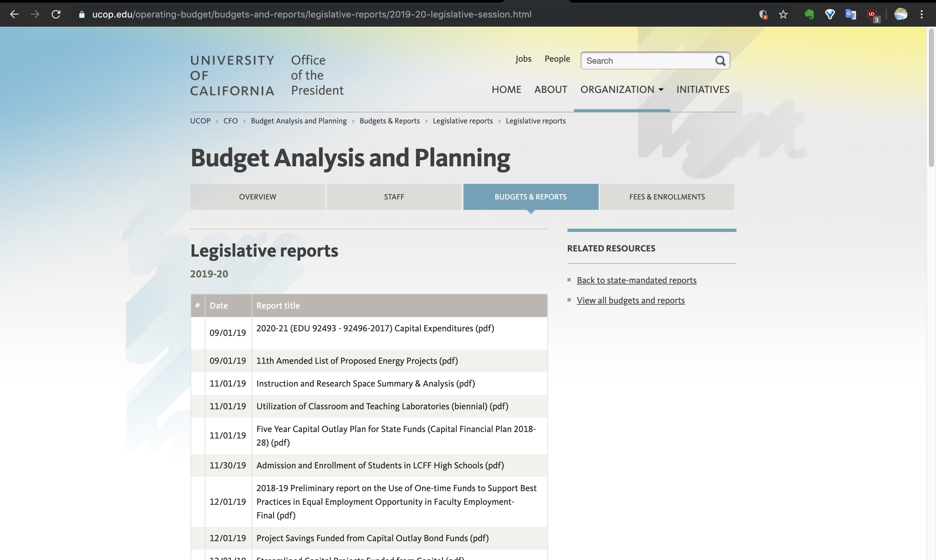Click Budgets & Reports breadcrumb
The width and height of the screenshot is (936, 560).
(x=389, y=121)
